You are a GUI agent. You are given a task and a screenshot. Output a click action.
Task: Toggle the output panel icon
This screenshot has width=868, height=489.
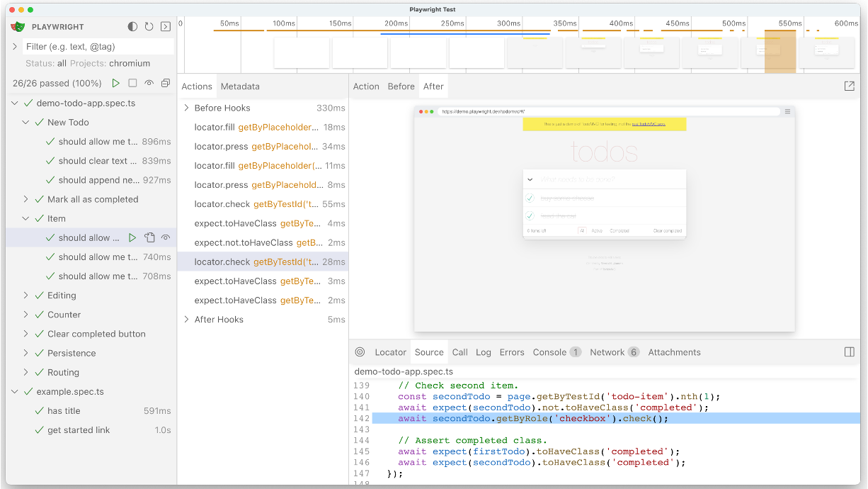(166, 27)
